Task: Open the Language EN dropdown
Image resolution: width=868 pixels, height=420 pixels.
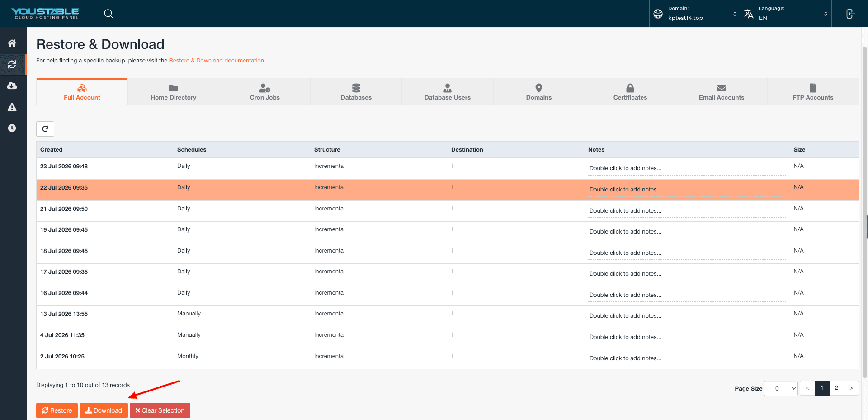Action: point(786,14)
